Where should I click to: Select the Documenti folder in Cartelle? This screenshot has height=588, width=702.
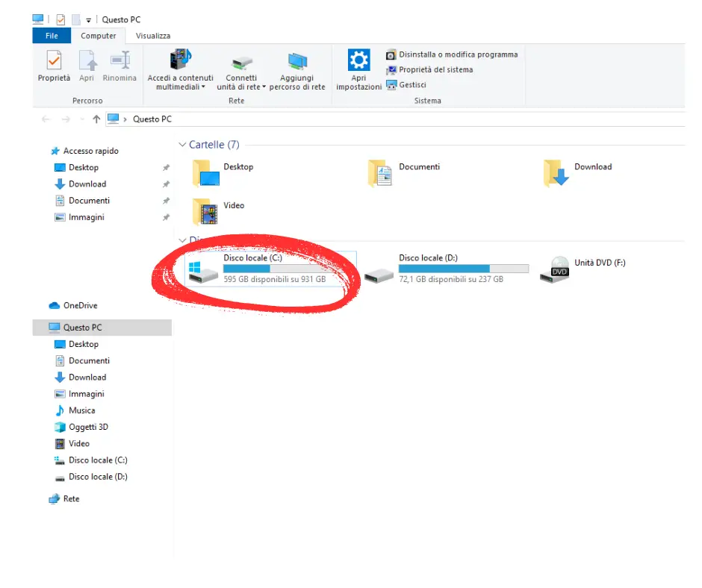point(404,174)
